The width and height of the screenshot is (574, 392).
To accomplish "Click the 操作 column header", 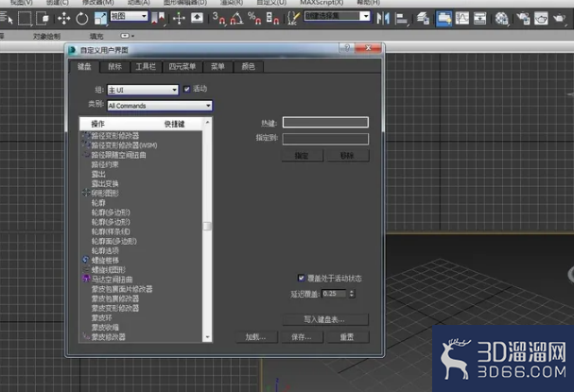I will tap(97, 124).
